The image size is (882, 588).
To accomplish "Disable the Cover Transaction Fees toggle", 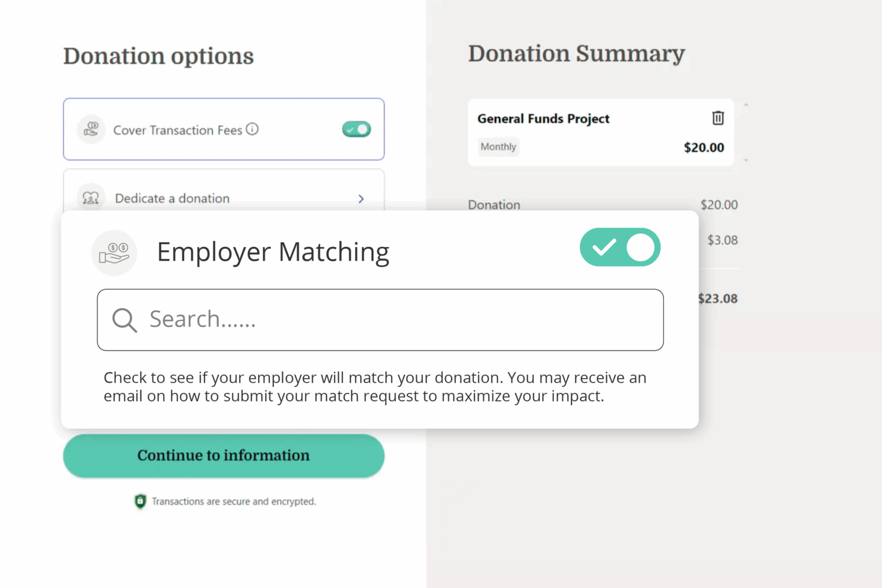I will click(356, 129).
